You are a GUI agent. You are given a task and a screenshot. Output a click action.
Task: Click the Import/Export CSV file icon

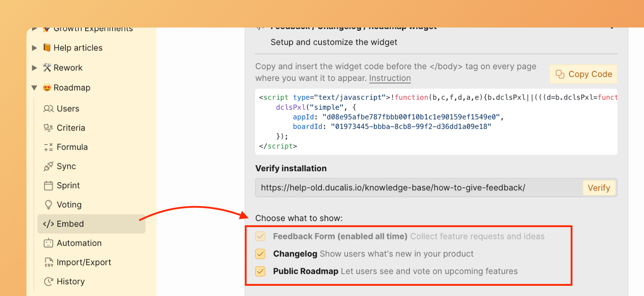coord(49,262)
